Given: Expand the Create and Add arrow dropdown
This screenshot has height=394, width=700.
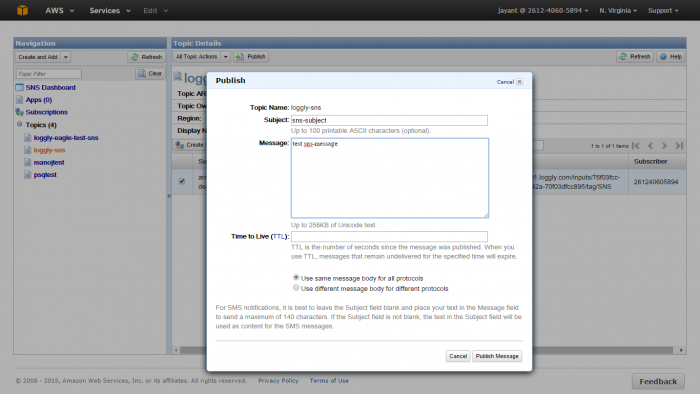Looking at the screenshot, I should pyautogui.click(x=66, y=57).
